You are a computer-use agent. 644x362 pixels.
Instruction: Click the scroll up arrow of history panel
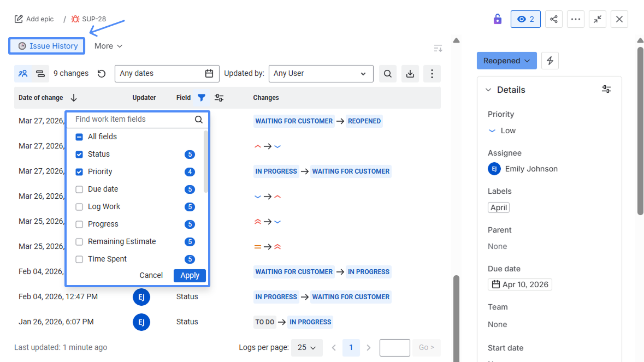coord(456,40)
